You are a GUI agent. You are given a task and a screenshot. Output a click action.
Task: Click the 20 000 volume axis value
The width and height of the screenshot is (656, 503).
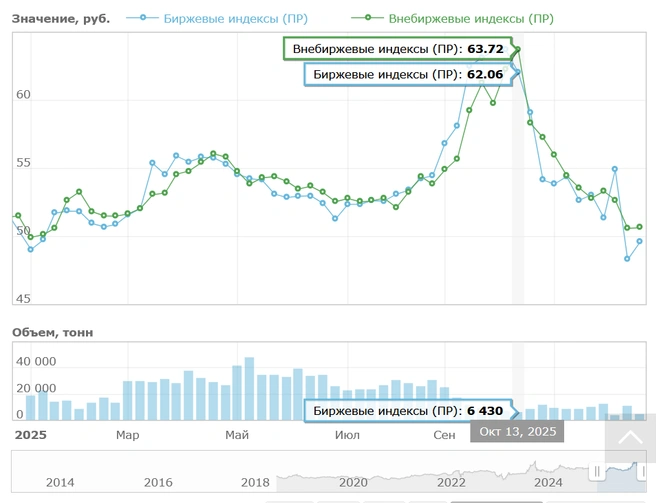(36, 388)
